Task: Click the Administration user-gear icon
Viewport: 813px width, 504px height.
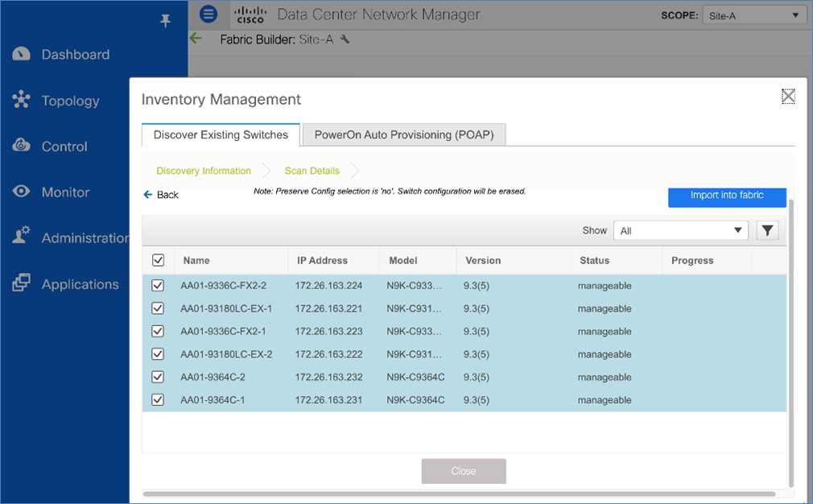Action: [21, 235]
